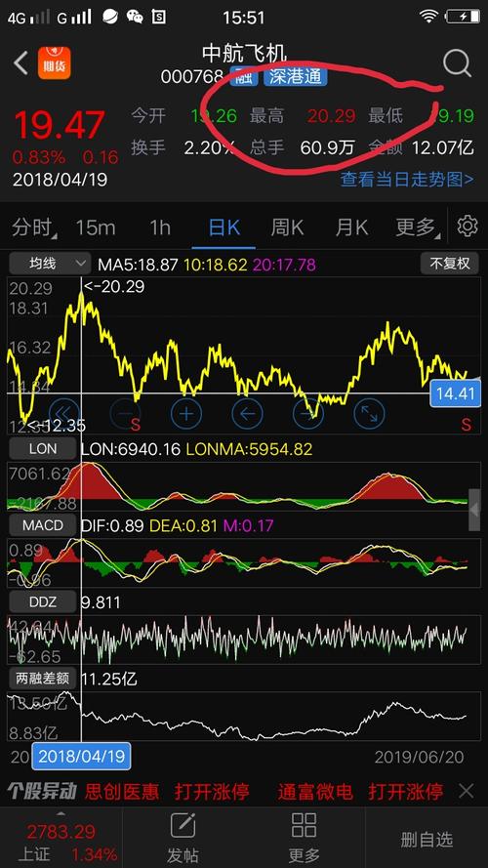The height and width of the screenshot is (868, 488).
Task: Tap the 发帖 post icon
Action: [x=183, y=825]
